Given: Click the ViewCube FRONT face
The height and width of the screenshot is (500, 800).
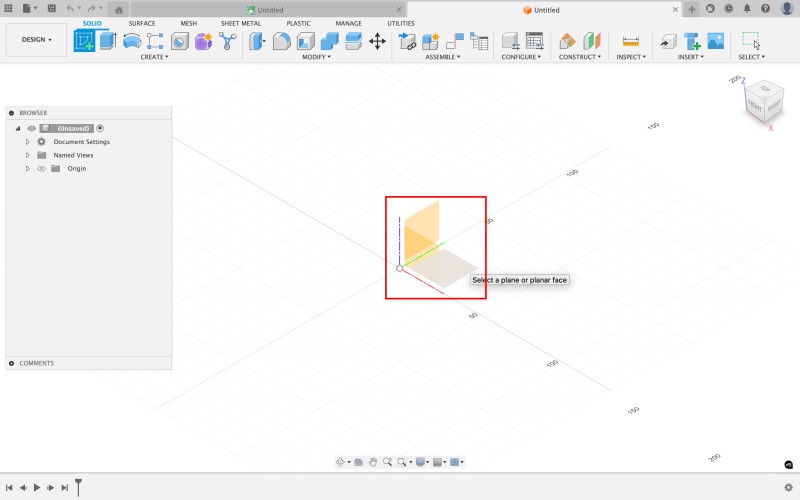Looking at the screenshot, I should pyautogui.click(x=754, y=107).
